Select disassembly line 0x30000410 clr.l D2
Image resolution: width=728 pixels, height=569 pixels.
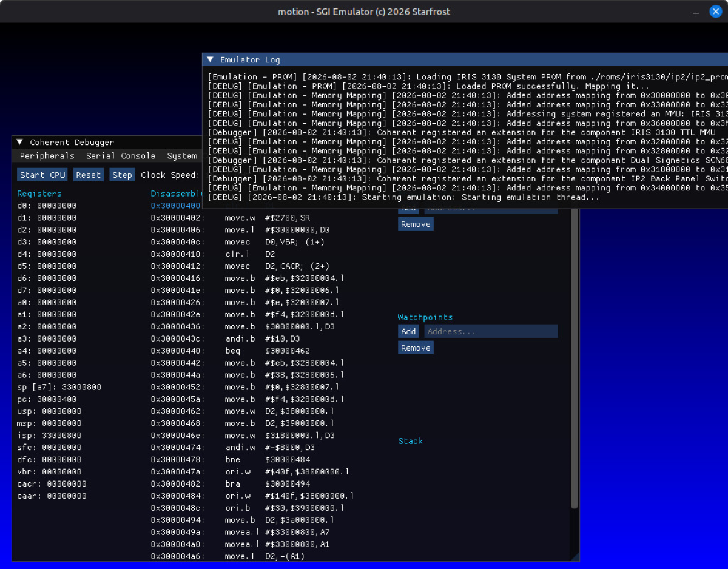[x=213, y=254]
